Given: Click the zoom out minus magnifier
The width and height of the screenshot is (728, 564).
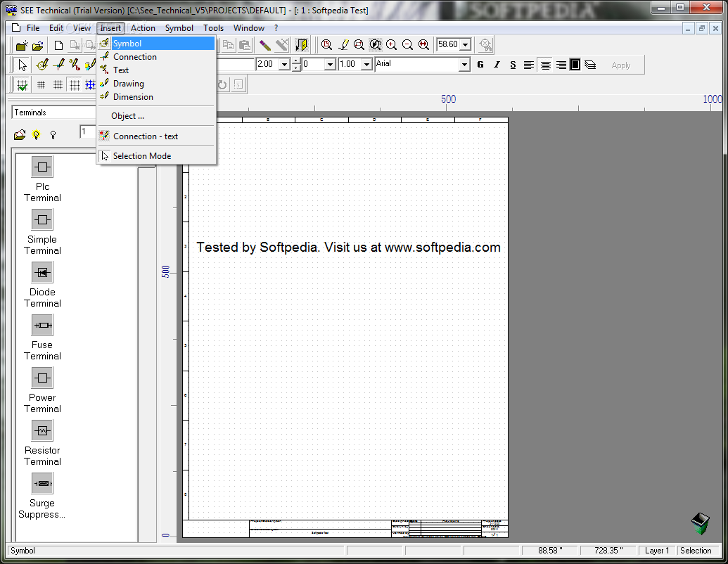Looking at the screenshot, I should [408, 44].
